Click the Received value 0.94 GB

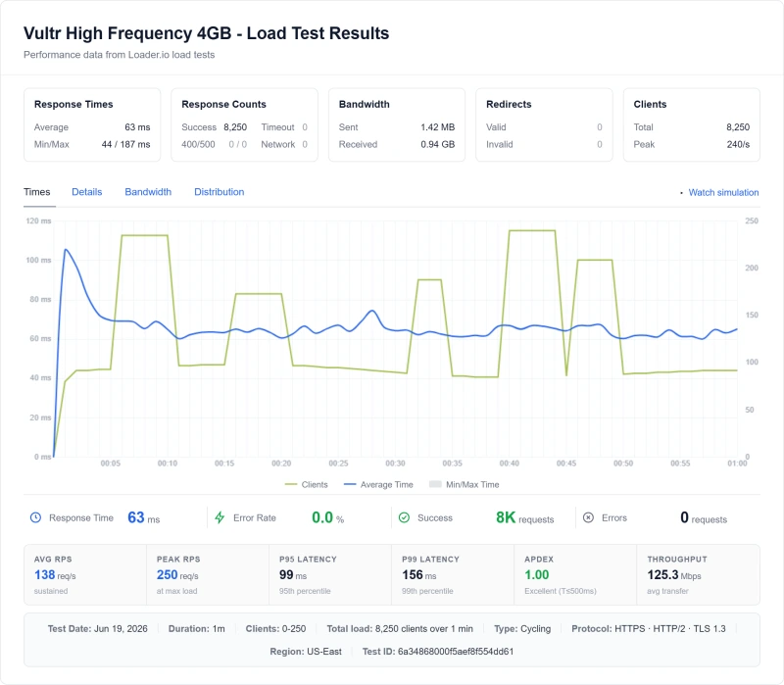point(437,144)
